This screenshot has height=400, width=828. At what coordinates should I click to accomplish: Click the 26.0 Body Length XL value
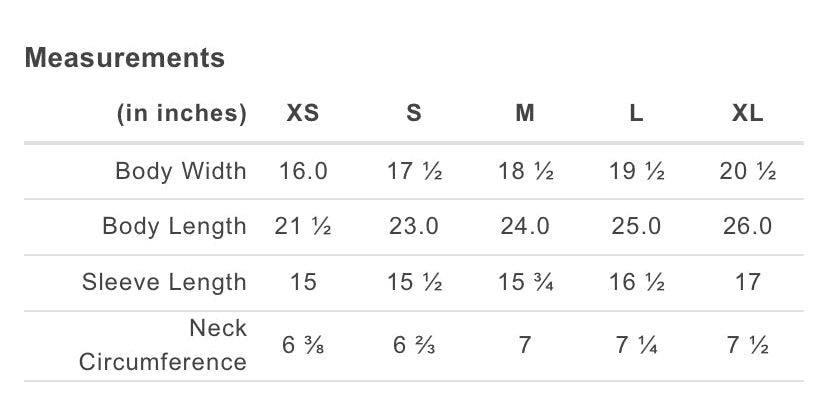pos(747,226)
